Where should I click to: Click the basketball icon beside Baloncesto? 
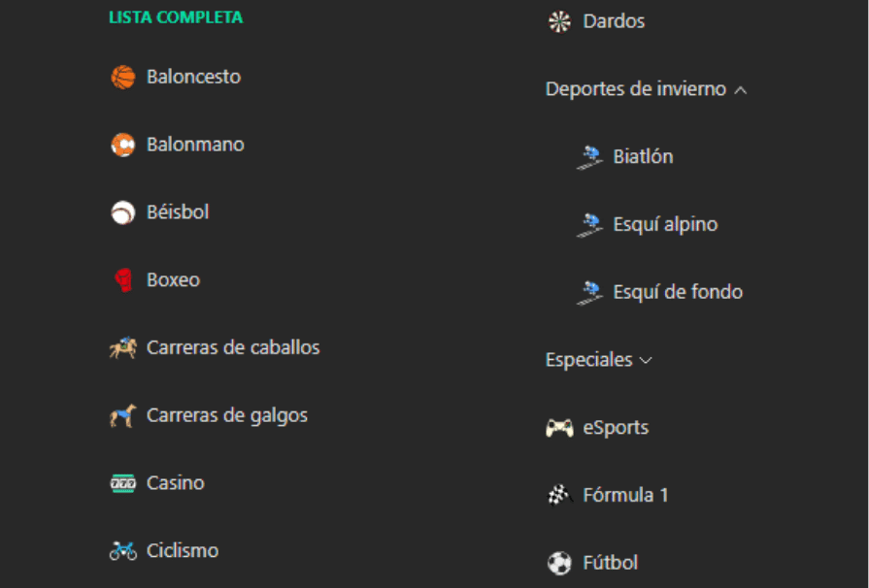(x=123, y=77)
